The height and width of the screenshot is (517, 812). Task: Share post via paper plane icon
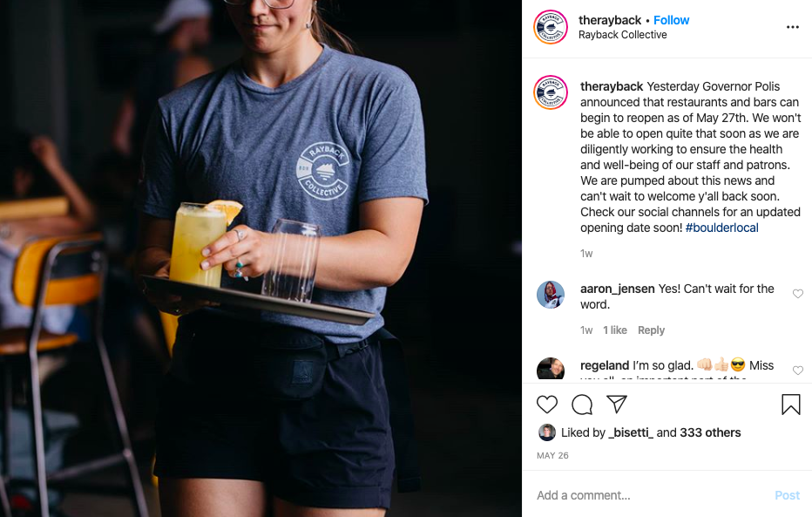[x=616, y=404]
